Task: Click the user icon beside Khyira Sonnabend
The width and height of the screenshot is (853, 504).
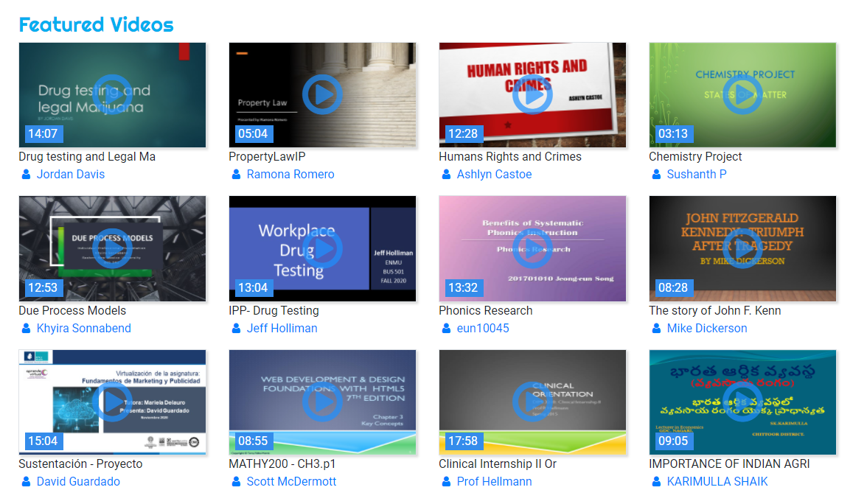Action: (x=26, y=329)
